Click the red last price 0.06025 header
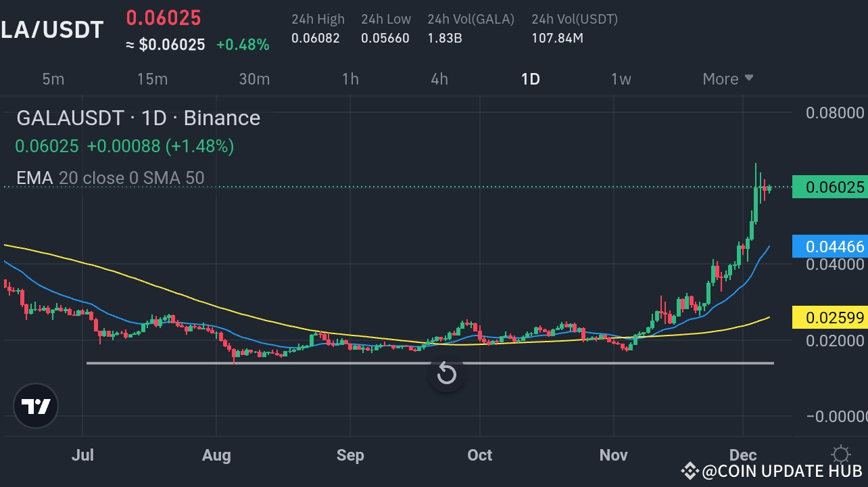Screen dimensions: 868x487 (164, 18)
